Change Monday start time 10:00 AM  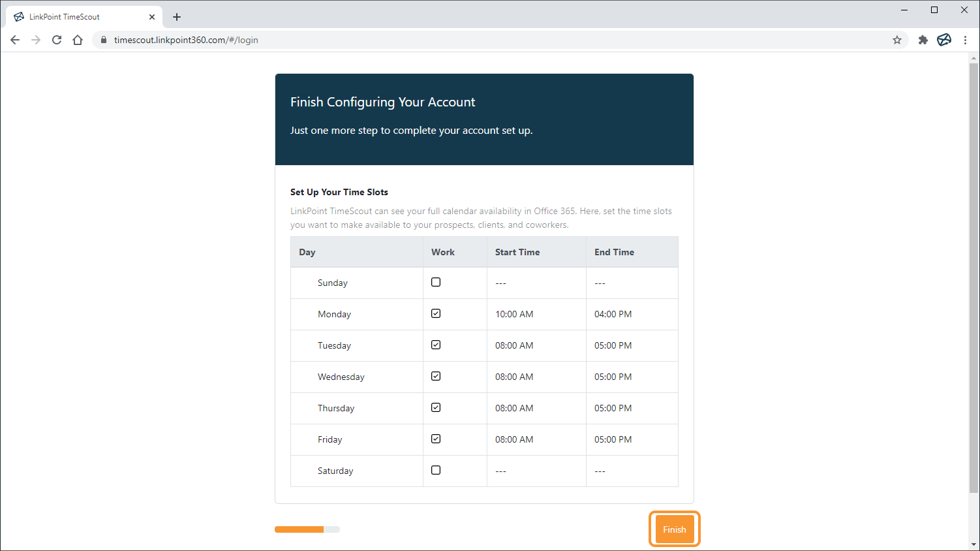coord(514,314)
